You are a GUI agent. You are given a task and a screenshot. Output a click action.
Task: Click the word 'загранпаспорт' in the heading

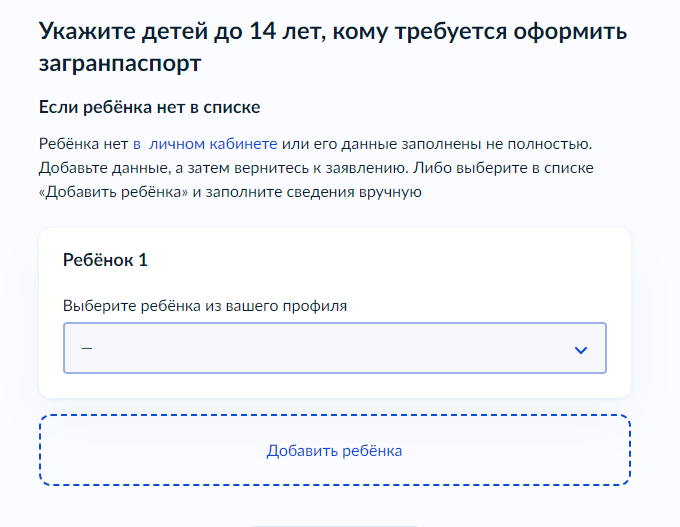tap(120, 63)
